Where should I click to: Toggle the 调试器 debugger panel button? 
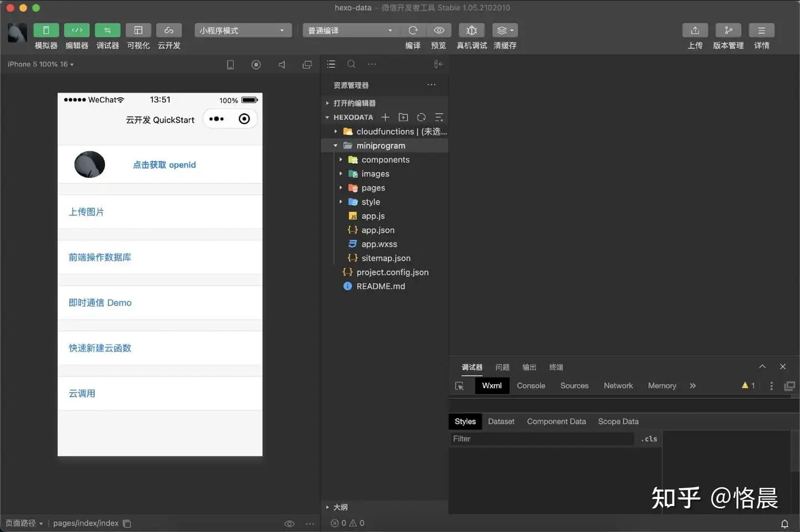pos(107,30)
